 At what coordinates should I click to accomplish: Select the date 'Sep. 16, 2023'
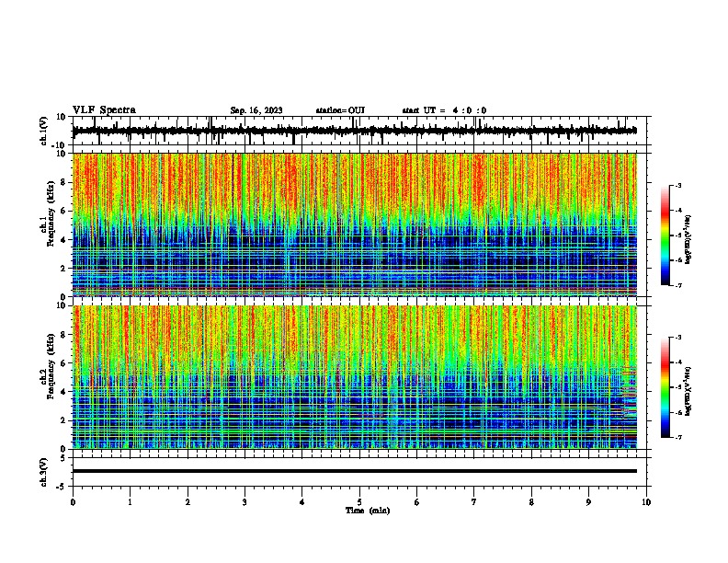pos(256,110)
